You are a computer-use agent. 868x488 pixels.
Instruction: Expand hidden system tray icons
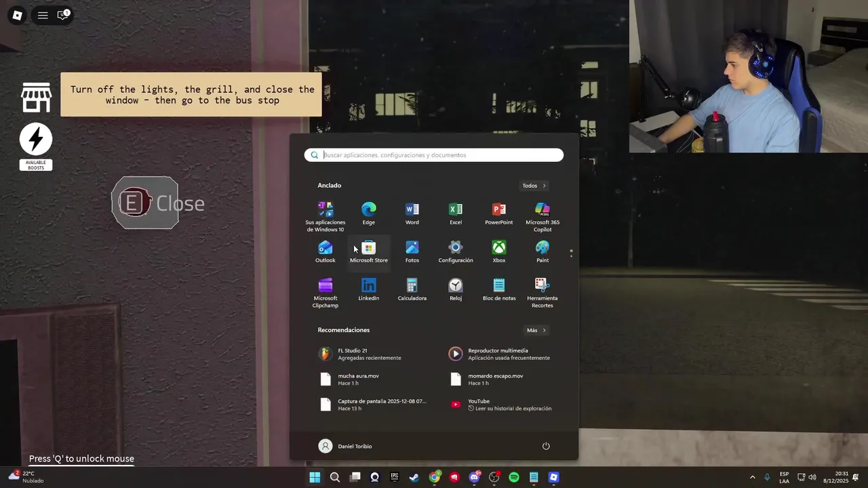click(752, 477)
